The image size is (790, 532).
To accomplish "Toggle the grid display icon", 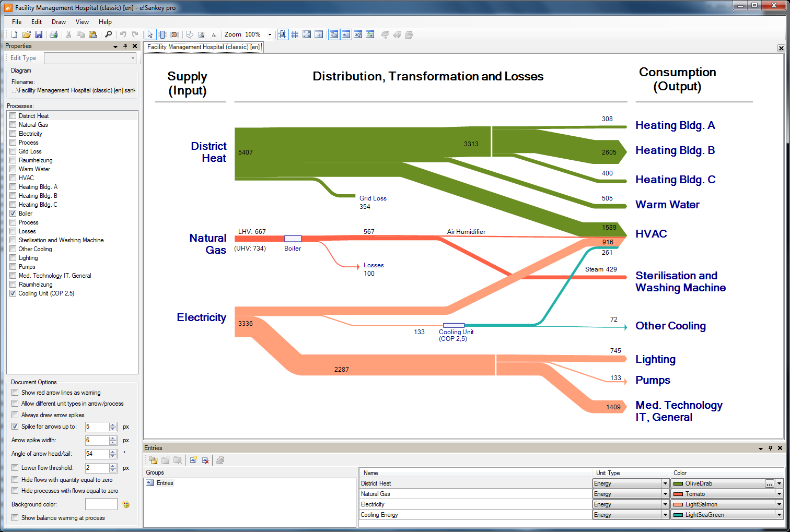I will (295, 34).
